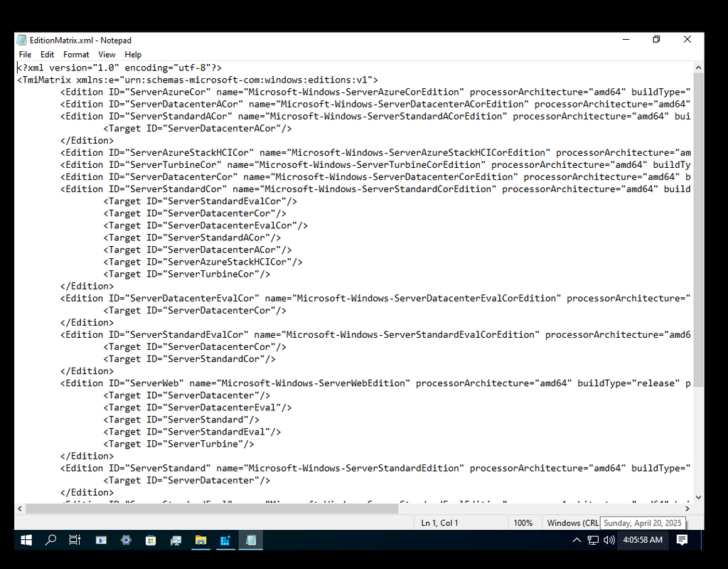Open the File menu
Screen dimensions: 728x569
25,54
